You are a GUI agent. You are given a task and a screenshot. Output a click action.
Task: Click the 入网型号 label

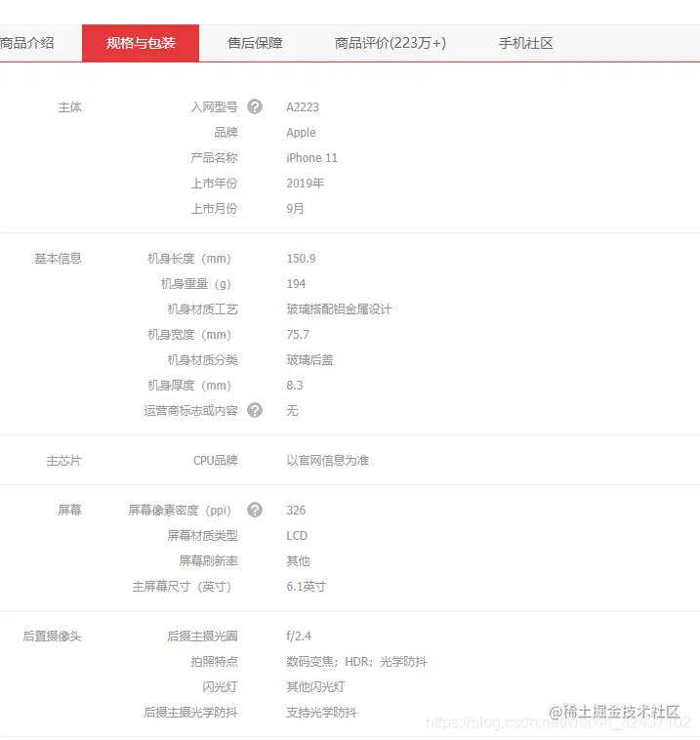(x=214, y=107)
